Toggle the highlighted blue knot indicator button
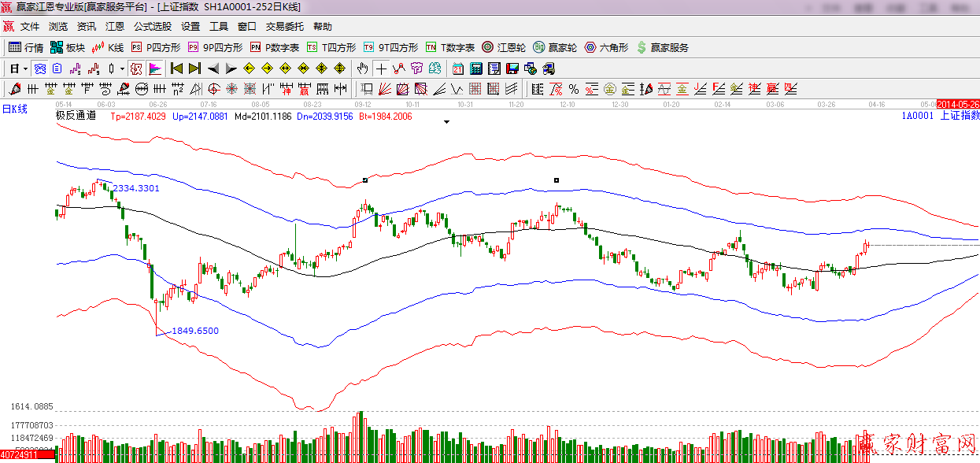This screenshot has width=980, height=463. [x=40, y=69]
